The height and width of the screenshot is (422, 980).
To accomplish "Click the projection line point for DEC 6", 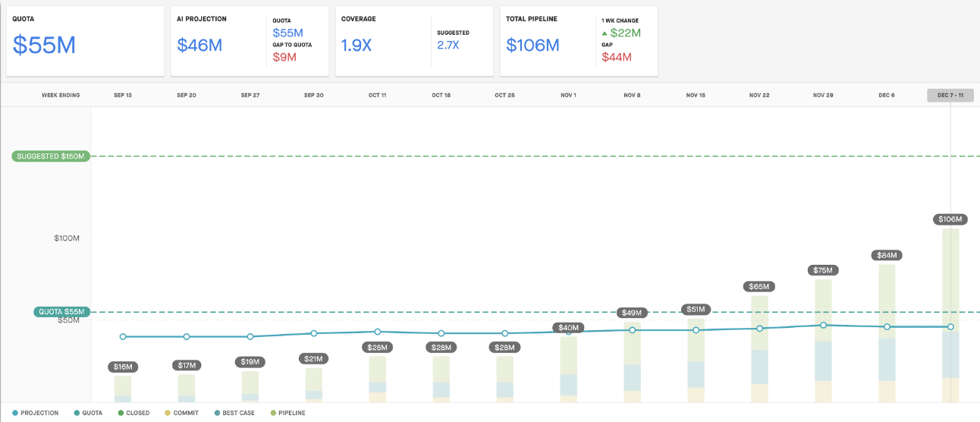I will click(x=887, y=326).
